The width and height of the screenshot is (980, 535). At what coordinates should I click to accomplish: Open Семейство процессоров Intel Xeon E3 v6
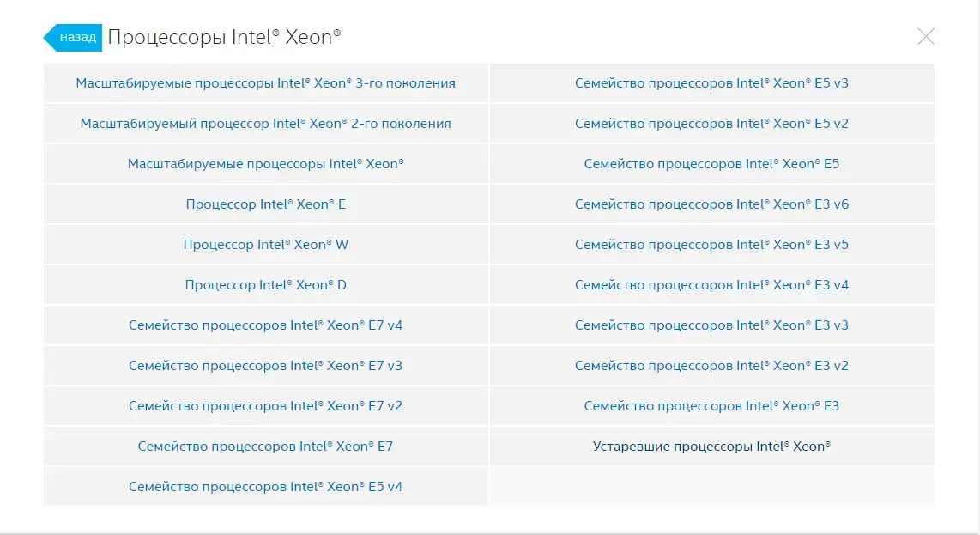(x=712, y=204)
